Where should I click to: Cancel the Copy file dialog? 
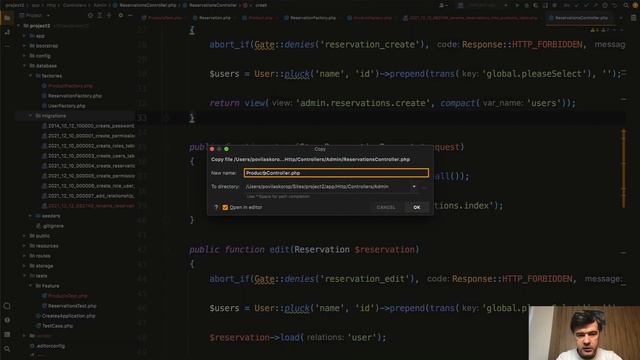tap(386, 207)
